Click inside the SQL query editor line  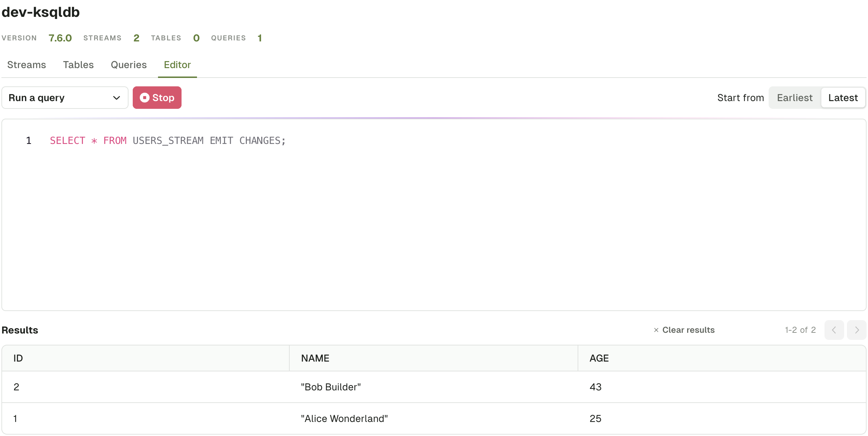point(168,141)
